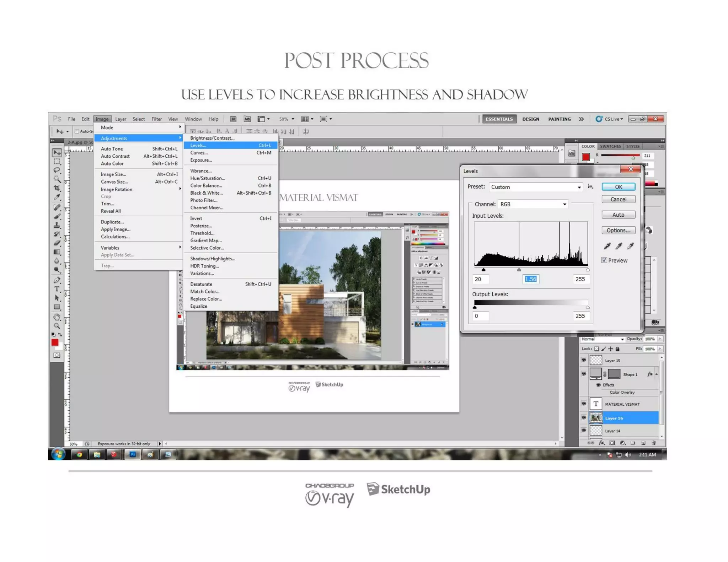Select the Brush tool
Image resolution: width=728 pixels, height=562 pixels.
(x=57, y=216)
